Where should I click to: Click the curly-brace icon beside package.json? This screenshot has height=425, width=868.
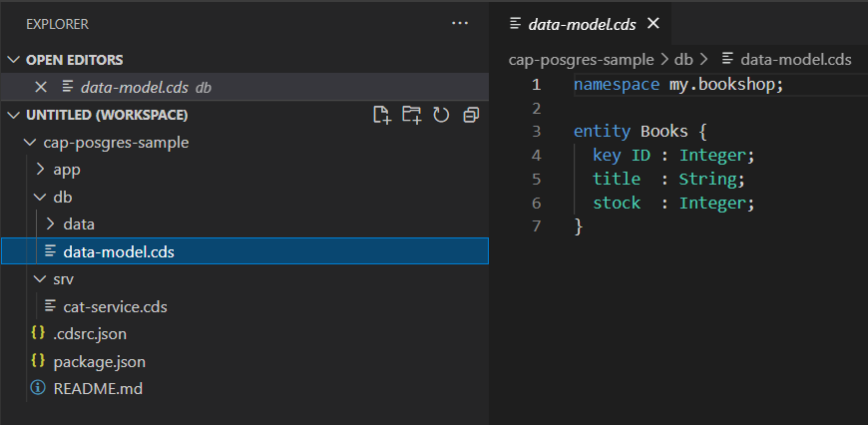click(38, 361)
